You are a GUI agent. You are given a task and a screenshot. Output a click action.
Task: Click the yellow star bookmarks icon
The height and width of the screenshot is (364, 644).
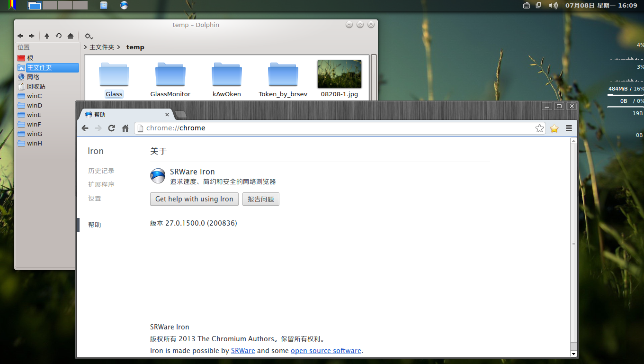(554, 128)
